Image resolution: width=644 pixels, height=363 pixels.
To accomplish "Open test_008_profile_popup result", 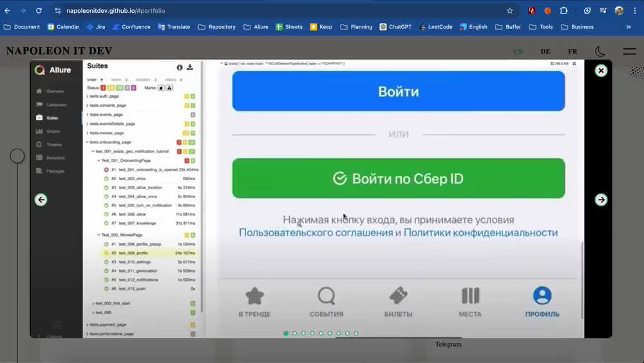I will [x=149, y=245].
